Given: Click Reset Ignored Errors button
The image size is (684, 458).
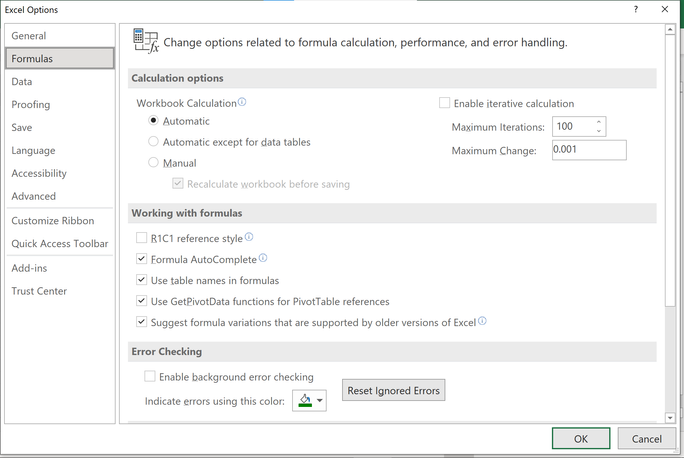Looking at the screenshot, I should [x=393, y=390].
